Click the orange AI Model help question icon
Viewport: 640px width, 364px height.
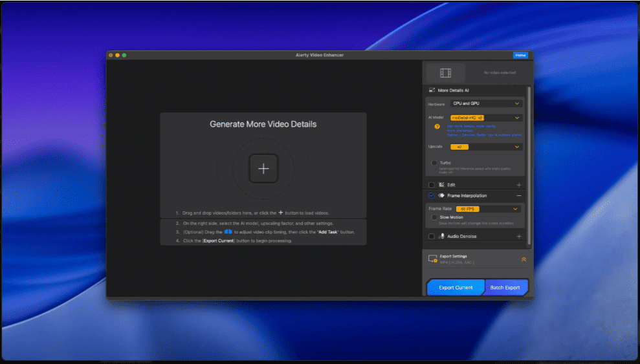click(x=437, y=126)
